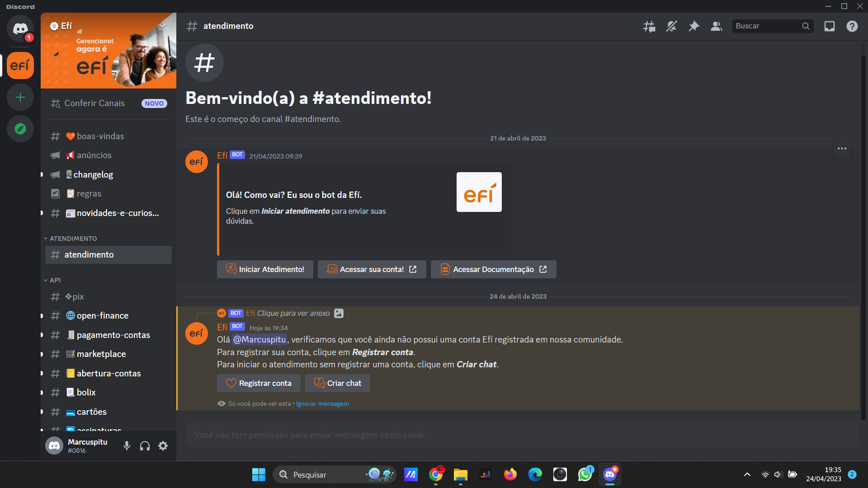This screenshot has height=488, width=868.
Task: Open user settings gear icon
Action: coord(163,446)
